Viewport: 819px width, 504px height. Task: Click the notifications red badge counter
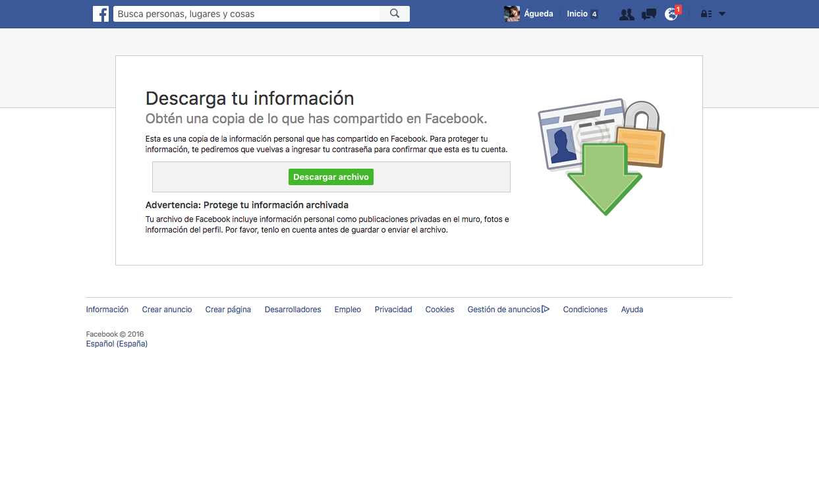[x=678, y=8]
